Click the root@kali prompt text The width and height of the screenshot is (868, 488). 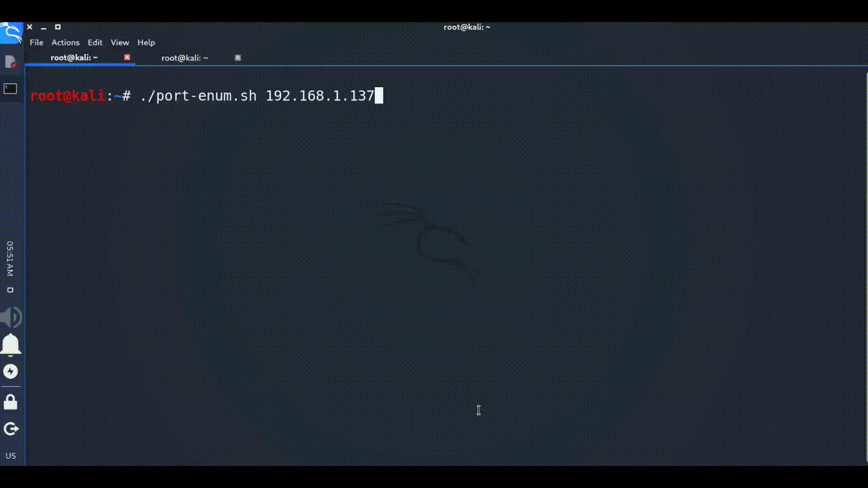[67, 96]
